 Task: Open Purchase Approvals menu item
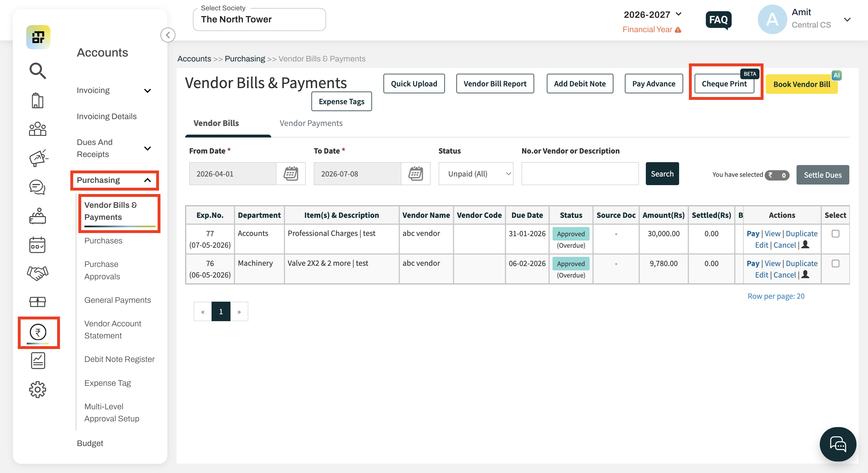pos(102,270)
